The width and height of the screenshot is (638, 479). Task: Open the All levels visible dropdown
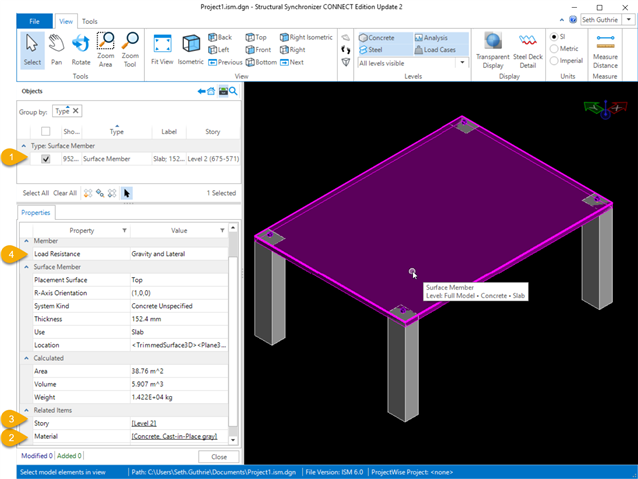click(x=462, y=63)
